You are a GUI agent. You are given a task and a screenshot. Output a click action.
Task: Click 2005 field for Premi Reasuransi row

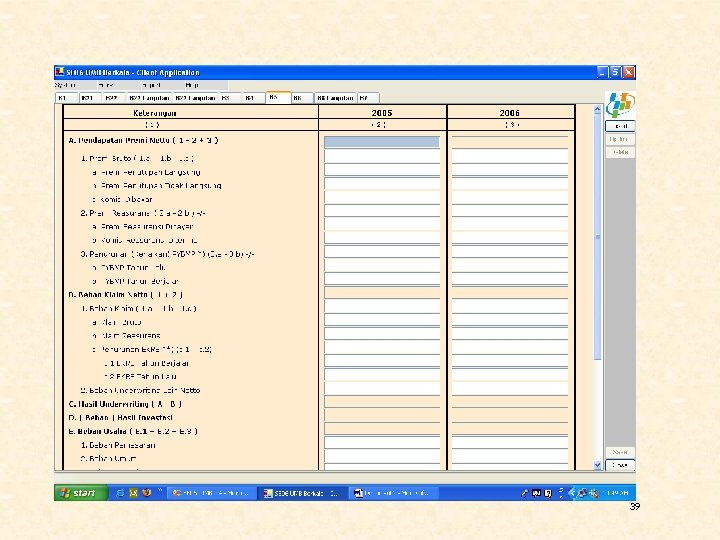(x=382, y=211)
